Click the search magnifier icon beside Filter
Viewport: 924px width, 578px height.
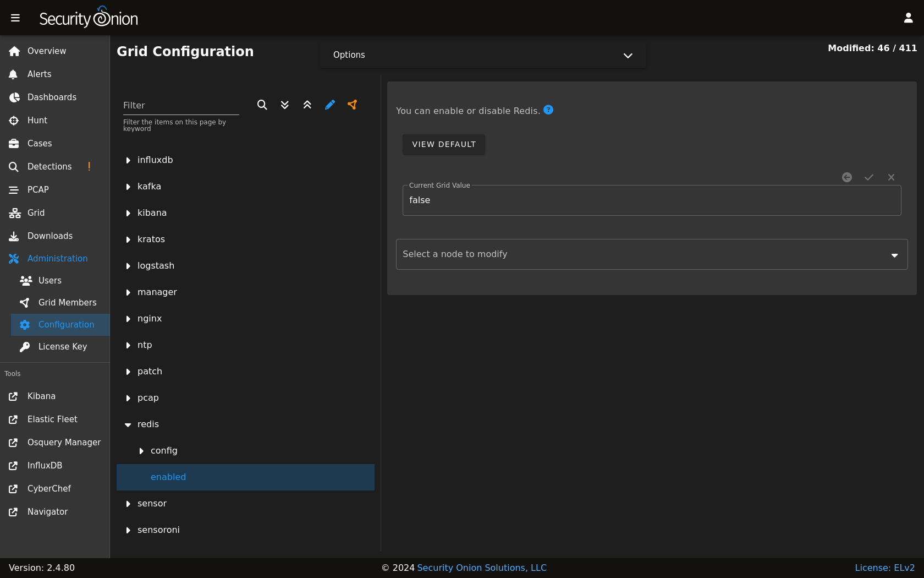pos(262,105)
